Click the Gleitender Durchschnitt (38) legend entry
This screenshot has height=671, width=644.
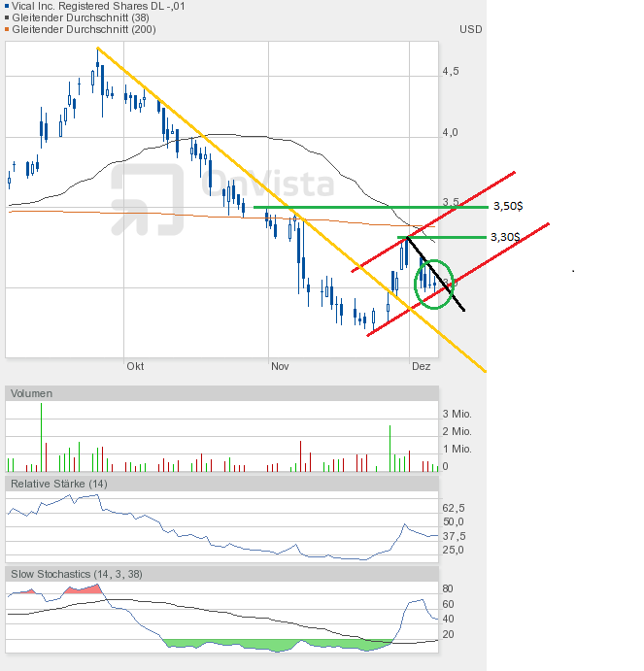81,17
